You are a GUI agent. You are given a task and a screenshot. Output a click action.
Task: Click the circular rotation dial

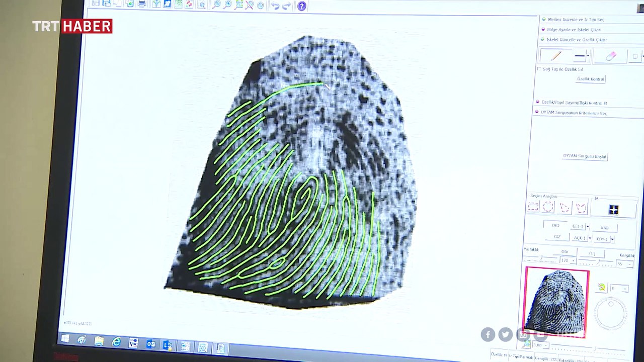[610, 313]
